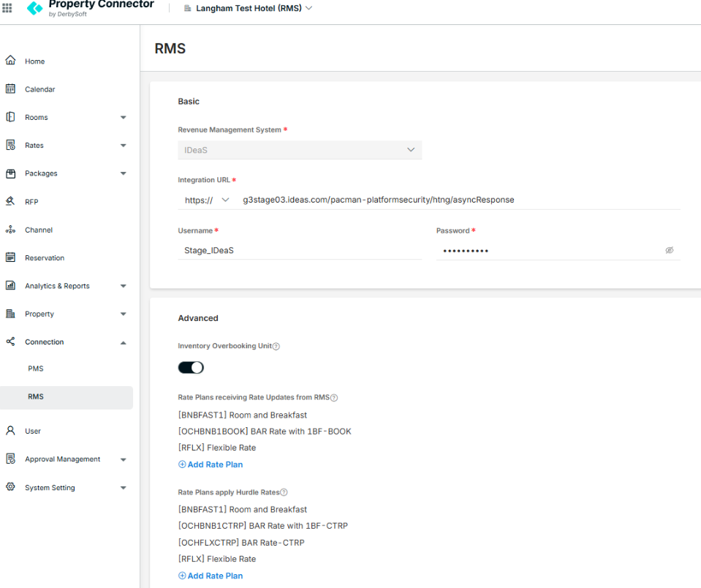Open the User menu item
This screenshot has height=588, width=701.
33,431
